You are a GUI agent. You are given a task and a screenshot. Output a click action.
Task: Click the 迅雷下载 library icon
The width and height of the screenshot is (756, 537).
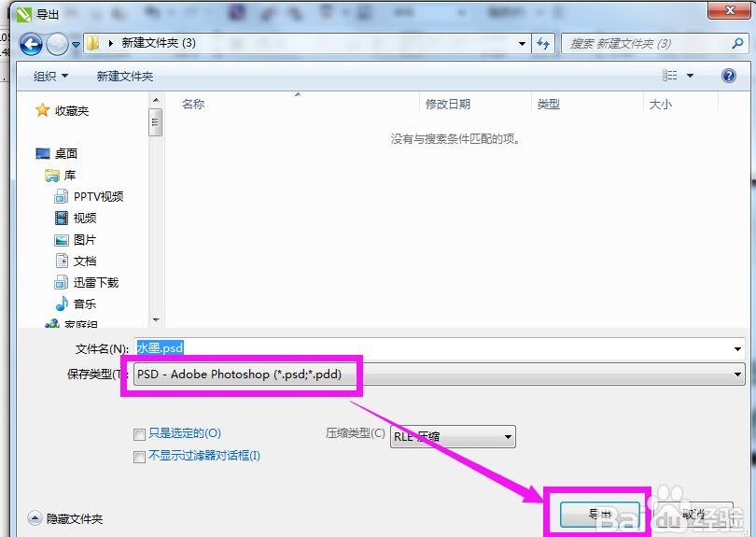pos(61,282)
